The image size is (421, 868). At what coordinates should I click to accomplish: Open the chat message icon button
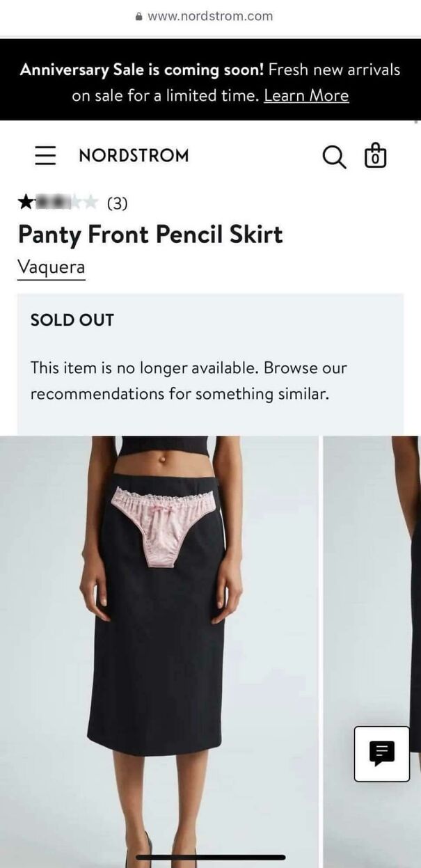click(x=381, y=754)
